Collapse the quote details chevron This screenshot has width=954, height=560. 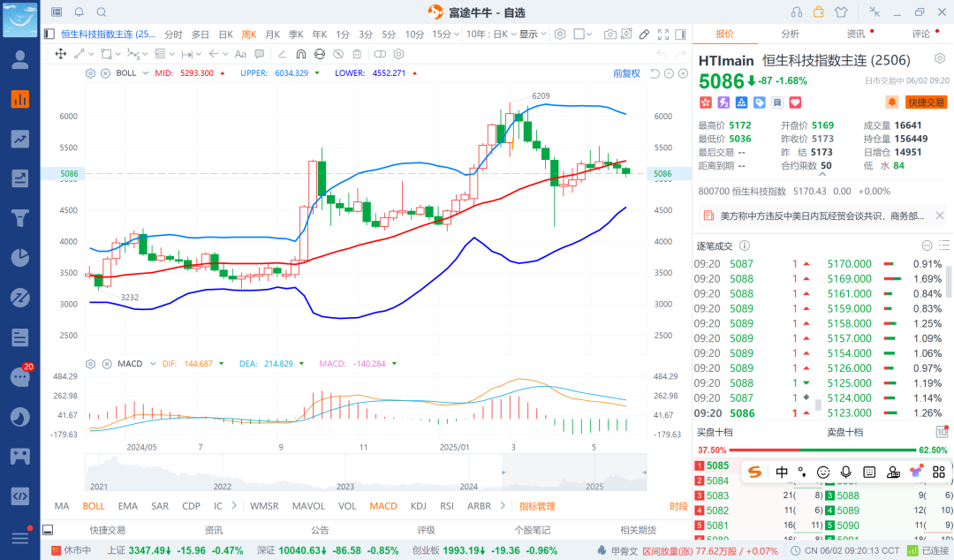(822, 175)
